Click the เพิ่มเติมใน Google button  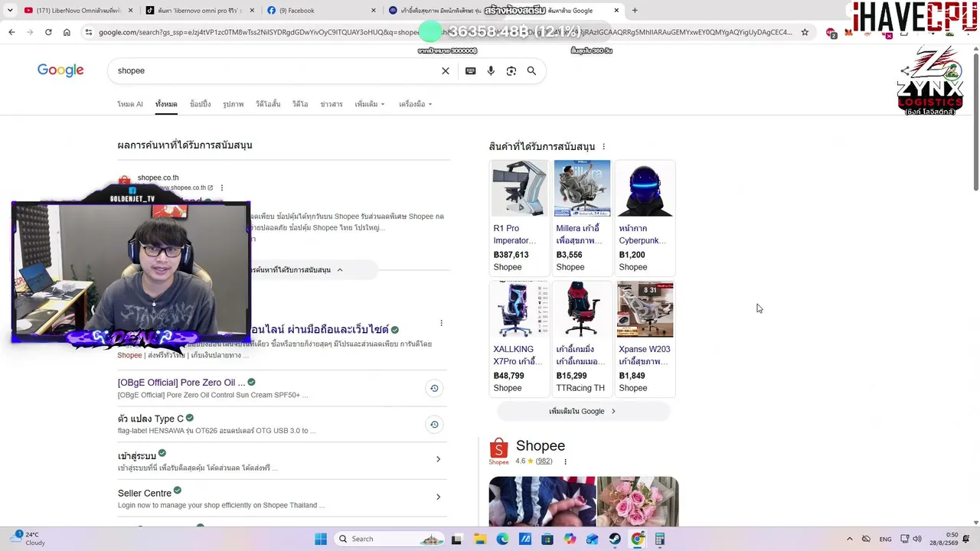coord(583,411)
